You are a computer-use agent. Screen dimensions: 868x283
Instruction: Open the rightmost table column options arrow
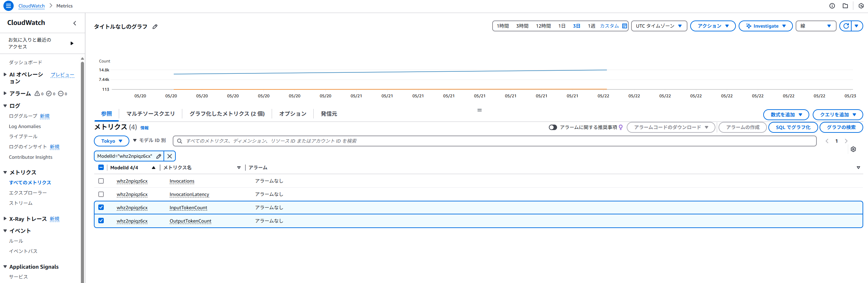click(858, 168)
